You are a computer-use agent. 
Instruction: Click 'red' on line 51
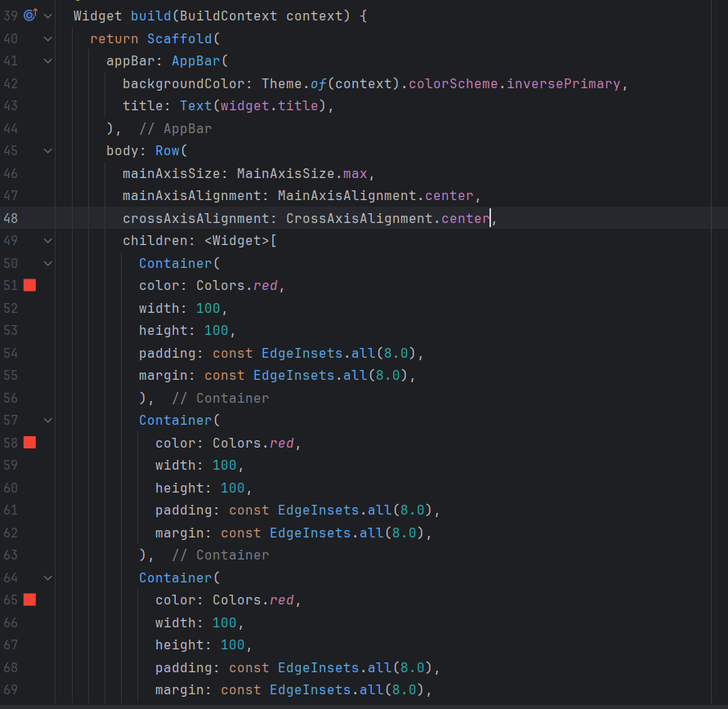tap(266, 285)
